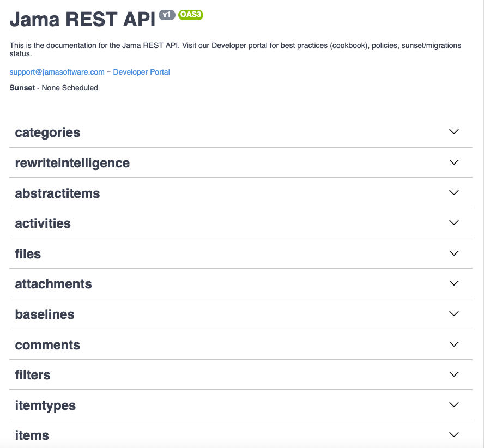The image size is (484, 448).
Task: Expand comments with its chevron
Action: click(453, 344)
